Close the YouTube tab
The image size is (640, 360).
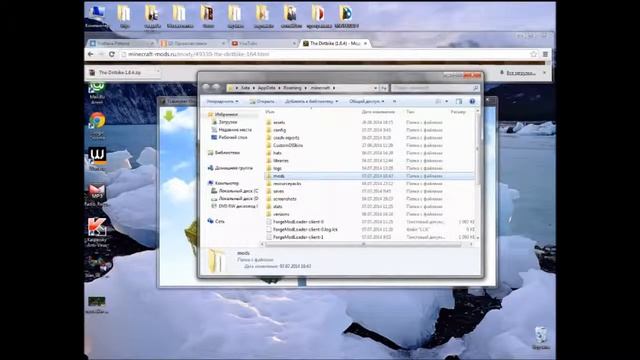tap(294, 43)
